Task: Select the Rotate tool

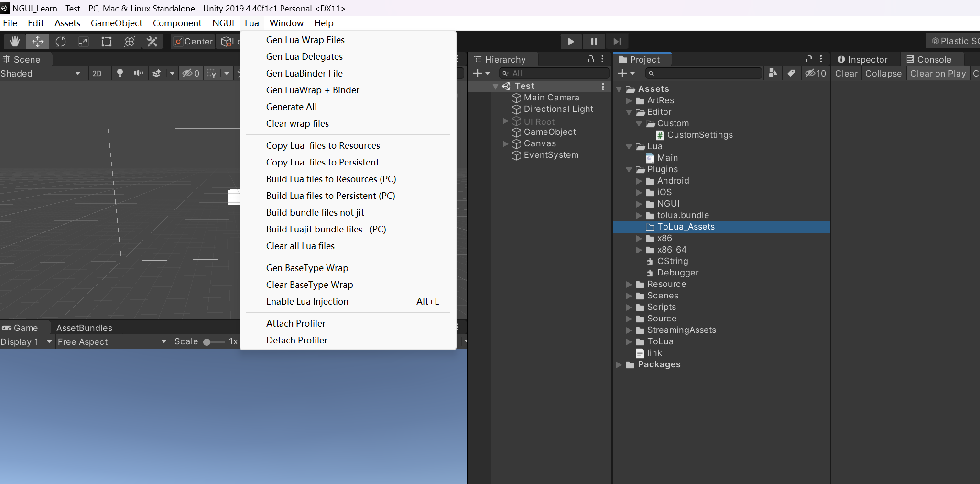Action: pos(61,42)
